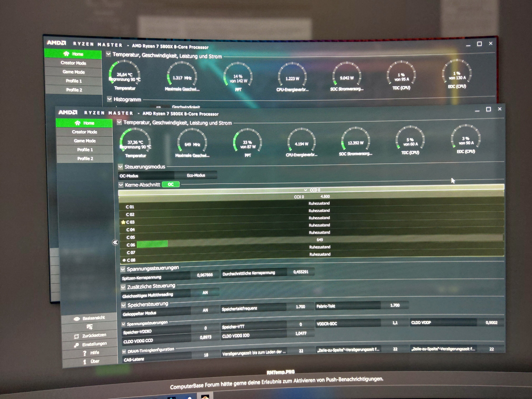Click the Home house icon in the front window
This screenshot has height=399, width=532.
pyautogui.click(x=77, y=123)
